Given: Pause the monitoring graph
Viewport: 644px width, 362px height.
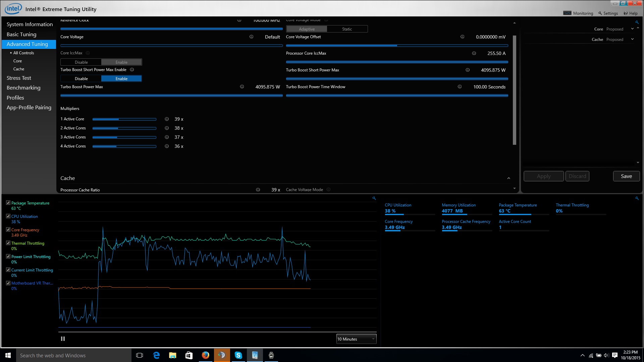Looking at the screenshot, I should click(63, 339).
